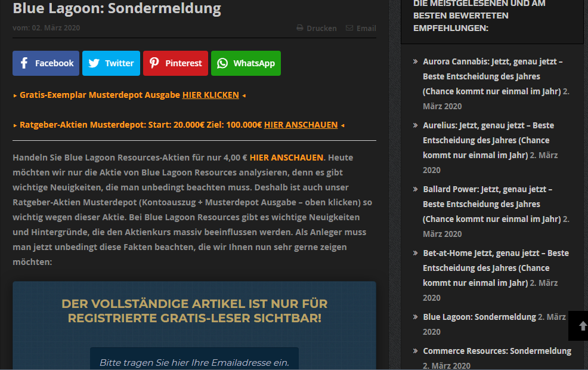Screen dimensions: 588x370
Task: Expand the Aurora Cannabis entry chevron
Action: click(x=415, y=61)
